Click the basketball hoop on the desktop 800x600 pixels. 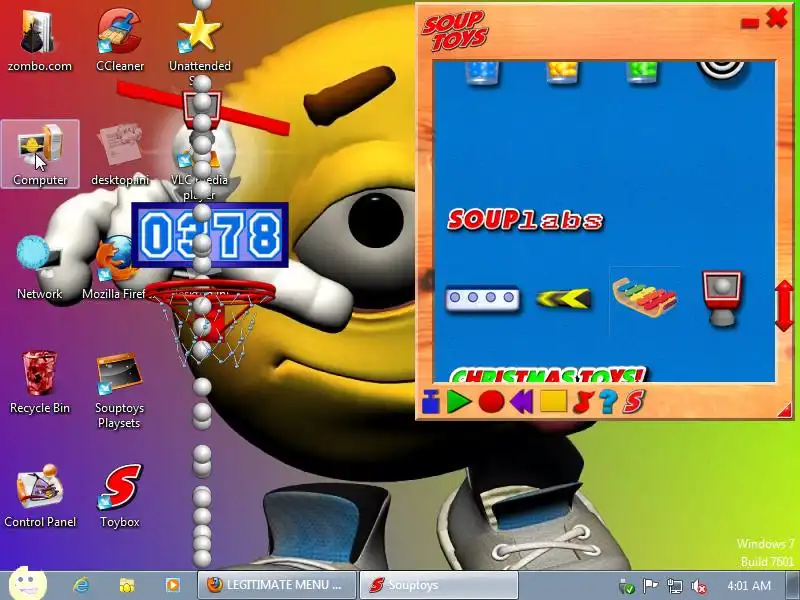click(212, 321)
